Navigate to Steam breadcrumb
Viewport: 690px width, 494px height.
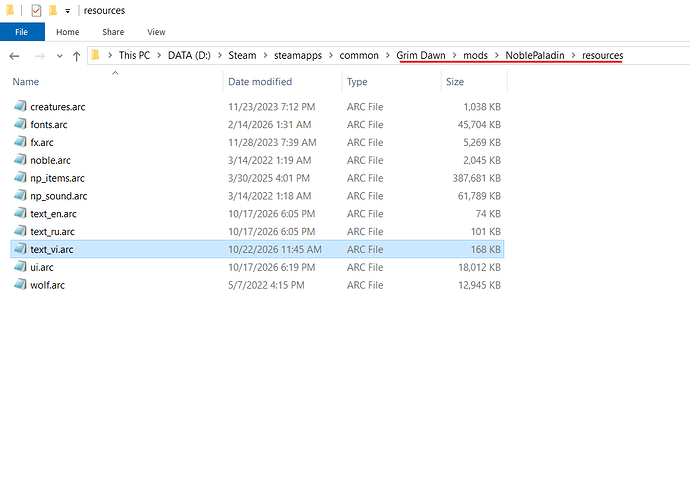click(x=242, y=55)
